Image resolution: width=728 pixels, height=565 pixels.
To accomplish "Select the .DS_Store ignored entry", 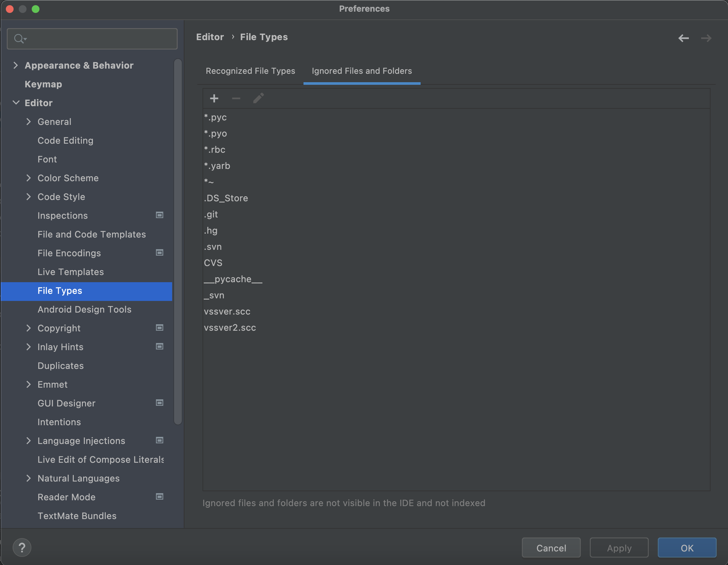I will coord(226,198).
